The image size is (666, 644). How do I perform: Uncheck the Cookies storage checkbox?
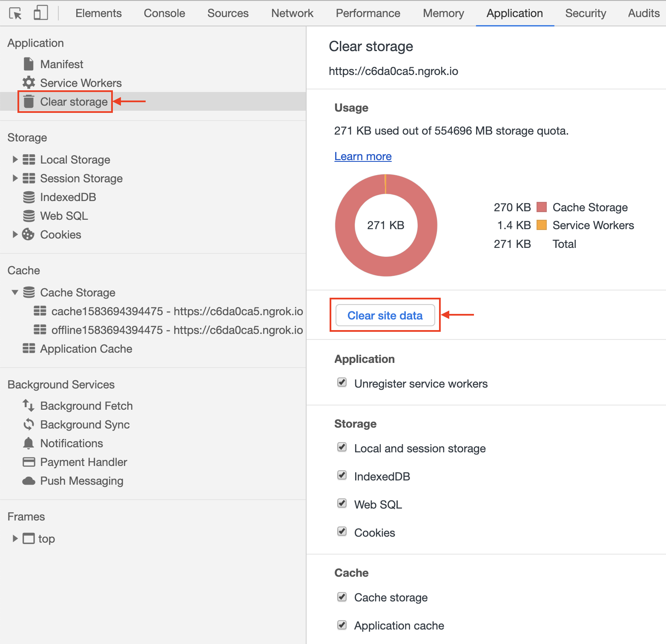click(x=342, y=532)
